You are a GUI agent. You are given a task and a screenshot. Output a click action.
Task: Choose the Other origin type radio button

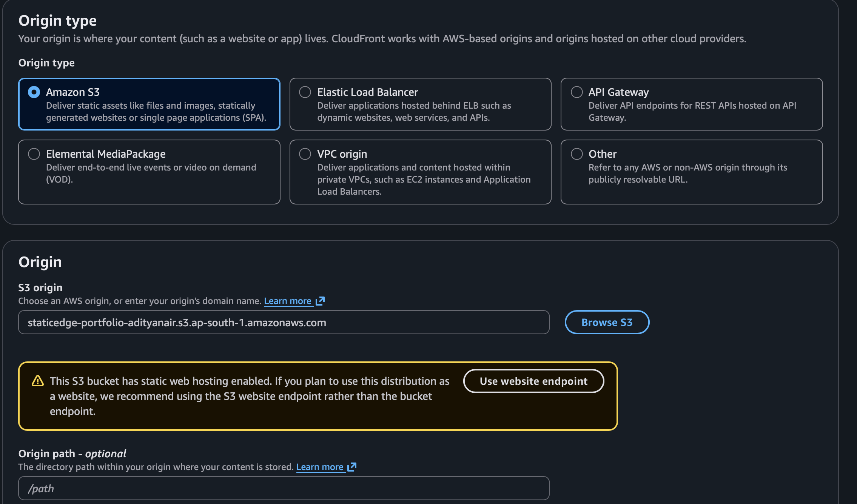(576, 154)
